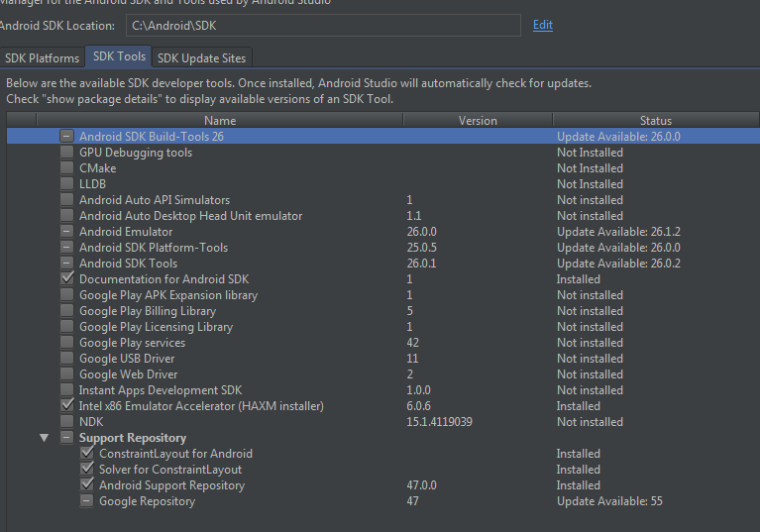Select the 'Android Emulator' row name

click(x=126, y=232)
